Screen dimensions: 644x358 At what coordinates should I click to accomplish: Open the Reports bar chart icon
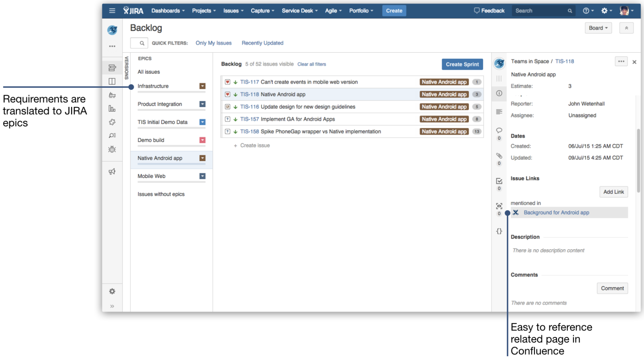click(x=112, y=108)
